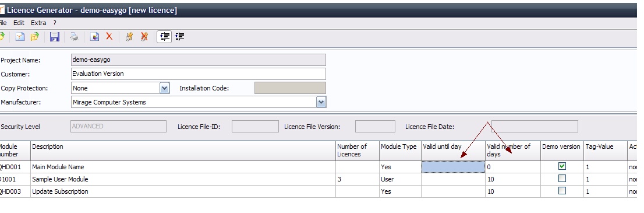This screenshot has width=644, height=213.
Task: Open the Edit menu
Action: [x=19, y=23]
